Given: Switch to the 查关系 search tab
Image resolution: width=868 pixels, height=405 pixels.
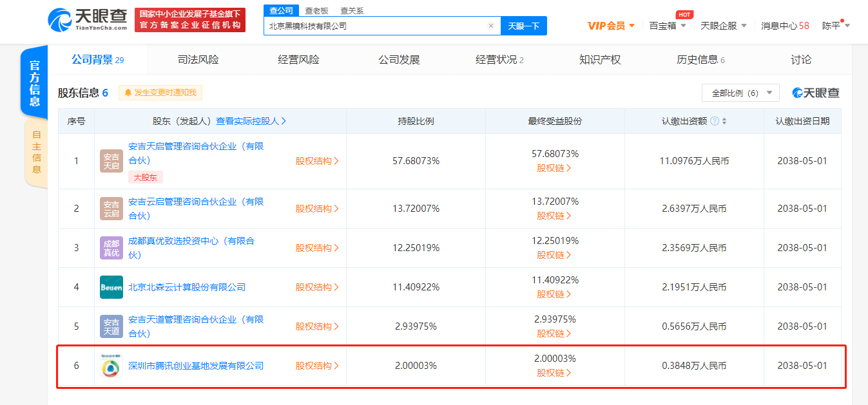Looking at the screenshot, I should (x=352, y=11).
